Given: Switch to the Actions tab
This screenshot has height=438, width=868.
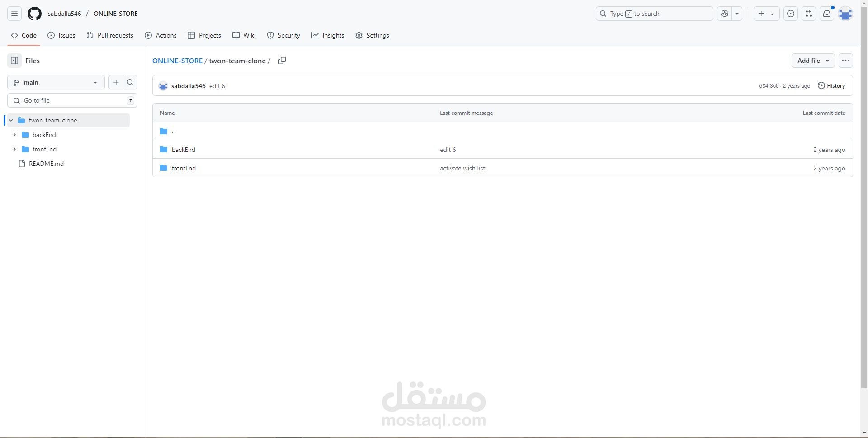Looking at the screenshot, I should point(160,35).
